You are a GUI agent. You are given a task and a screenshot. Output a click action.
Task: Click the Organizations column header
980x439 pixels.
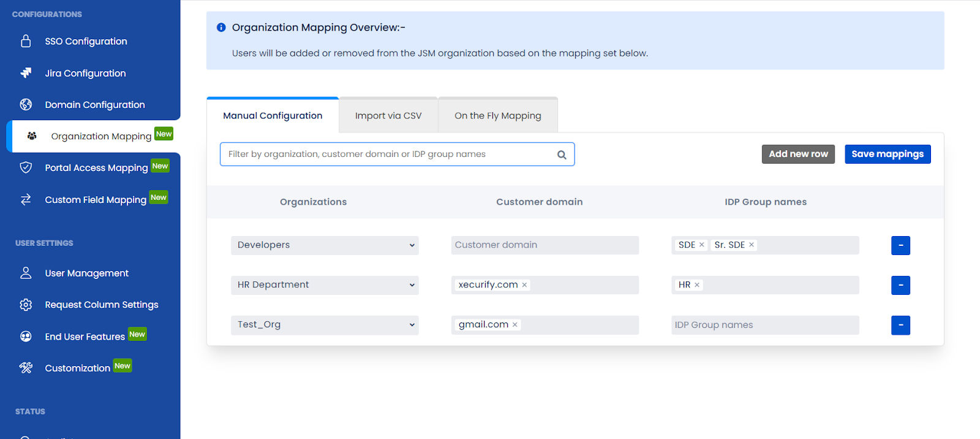click(x=313, y=202)
